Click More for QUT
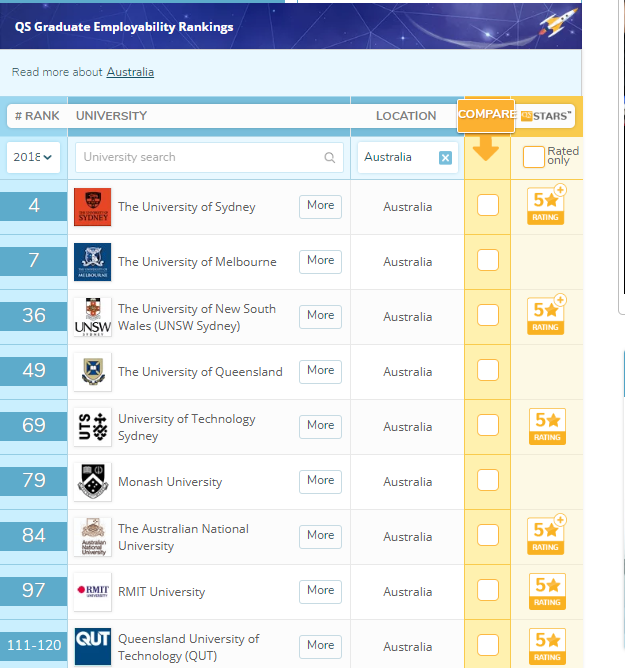The width and height of the screenshot is (625, 668). tap(320, 646)
